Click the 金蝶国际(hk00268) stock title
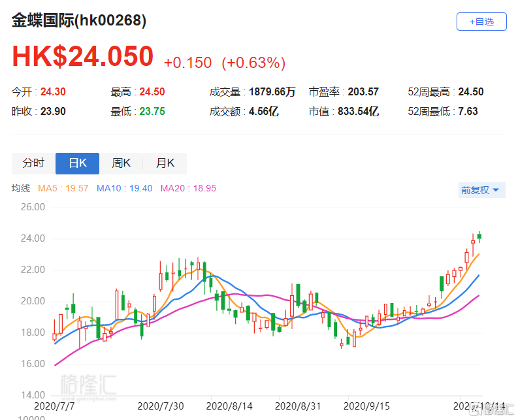Viewport: 518px width, 420px height. point(79,20)
